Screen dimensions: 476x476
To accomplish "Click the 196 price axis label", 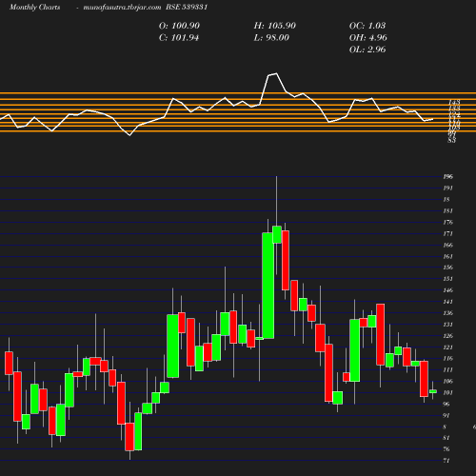I will pyautogui.click(x=448, y=177).
